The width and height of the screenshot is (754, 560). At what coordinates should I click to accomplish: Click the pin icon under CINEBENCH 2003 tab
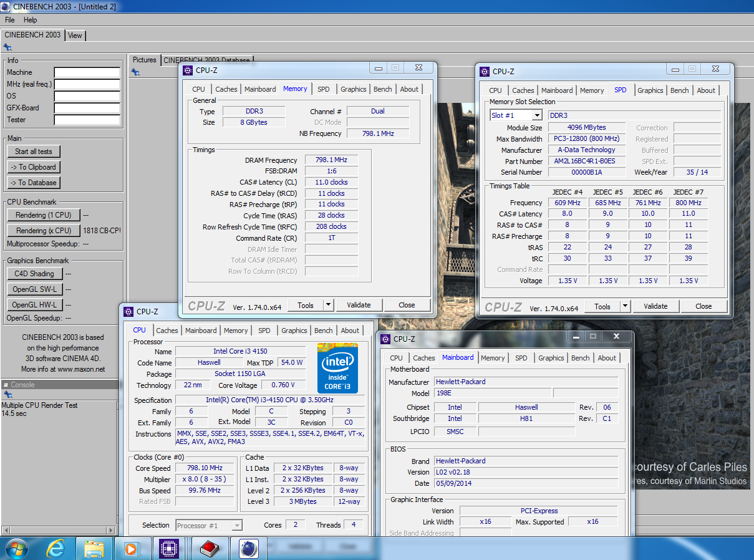(x=7, y=47)
